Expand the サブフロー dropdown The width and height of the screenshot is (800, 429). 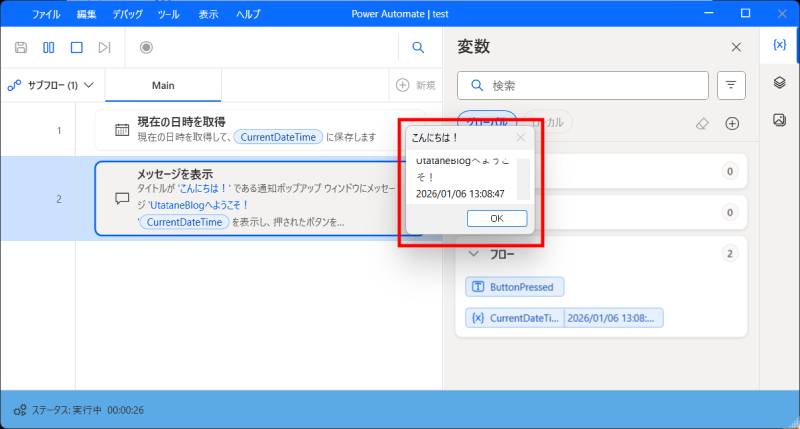click(x=51, y=85)
